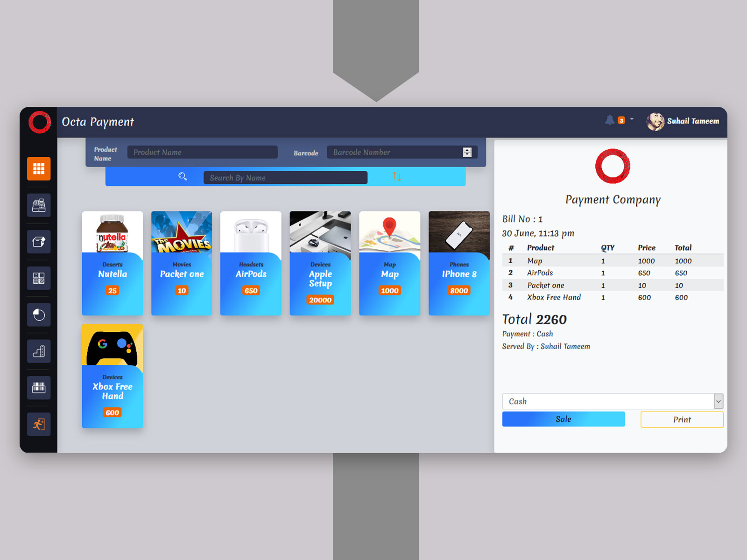Focus the Search By Name field
Viewport: 747px width, 560px height.
pos(285,178)
